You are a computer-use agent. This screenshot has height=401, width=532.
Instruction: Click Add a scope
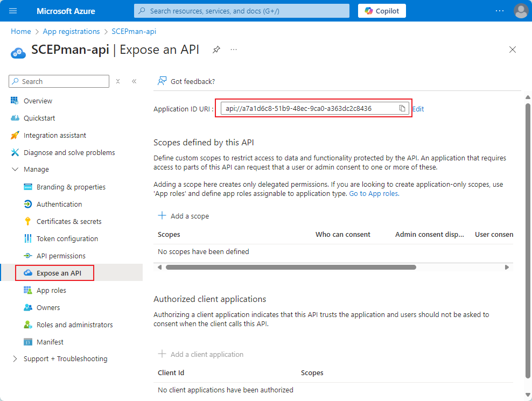tap(183, 216)
